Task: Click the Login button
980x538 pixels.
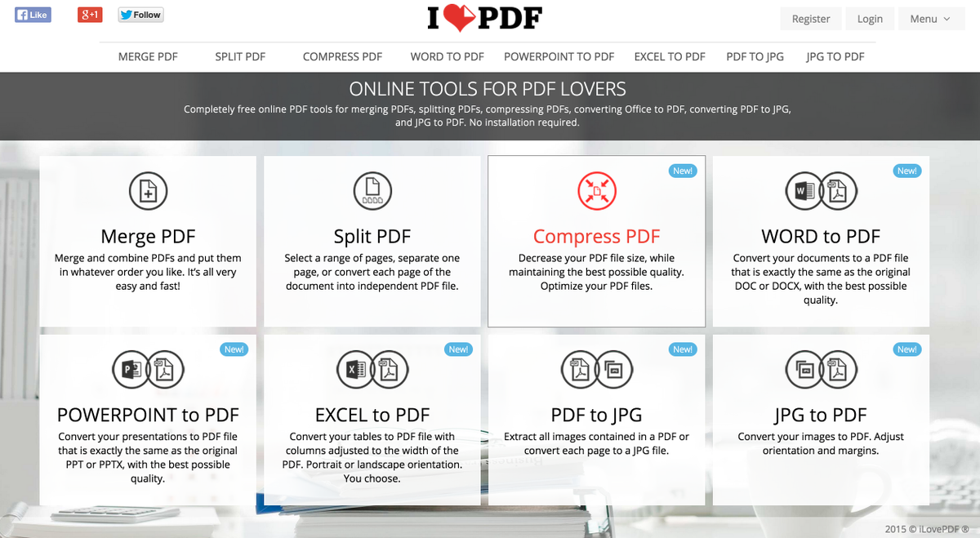Action: coord(870,19)
